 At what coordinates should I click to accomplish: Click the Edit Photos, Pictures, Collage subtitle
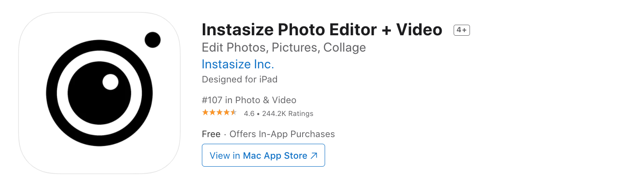click(284, 47)
